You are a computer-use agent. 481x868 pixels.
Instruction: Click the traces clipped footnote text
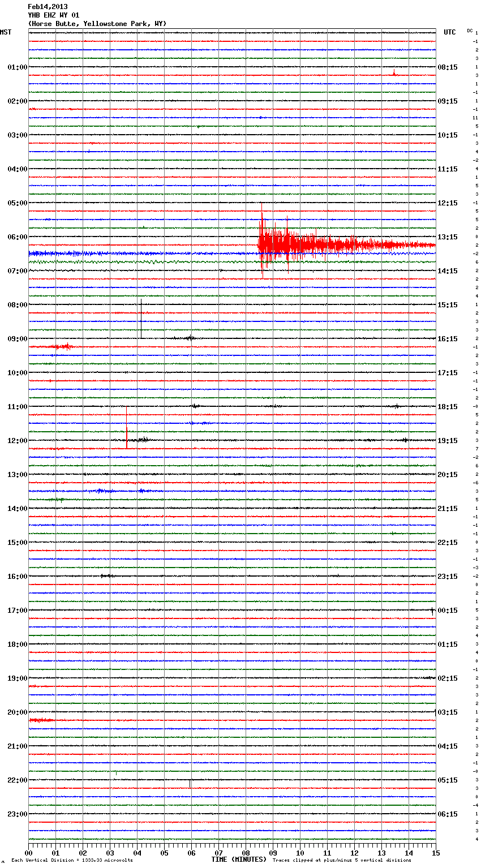click(x=342, y=860)
